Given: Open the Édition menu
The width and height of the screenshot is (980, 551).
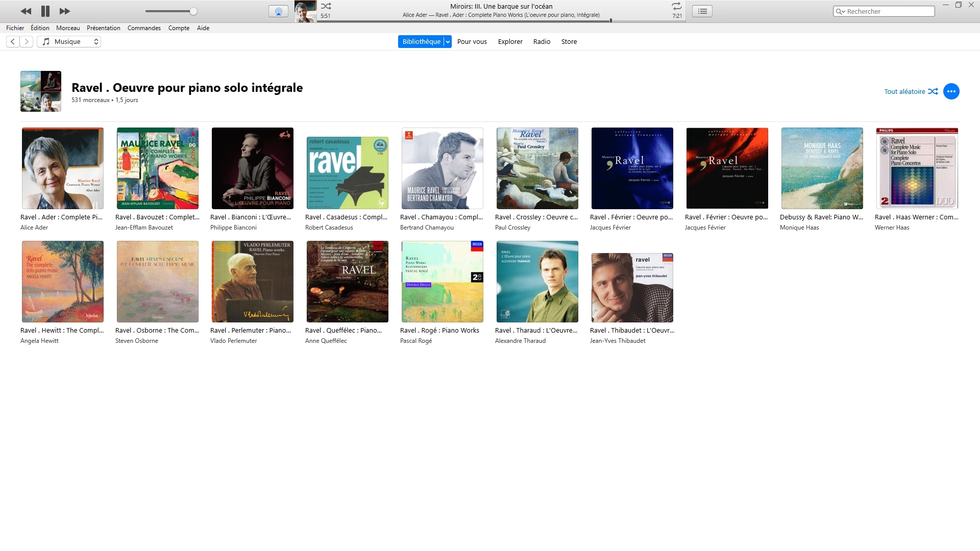Looking at the screenshot, I should pos(40,28).
